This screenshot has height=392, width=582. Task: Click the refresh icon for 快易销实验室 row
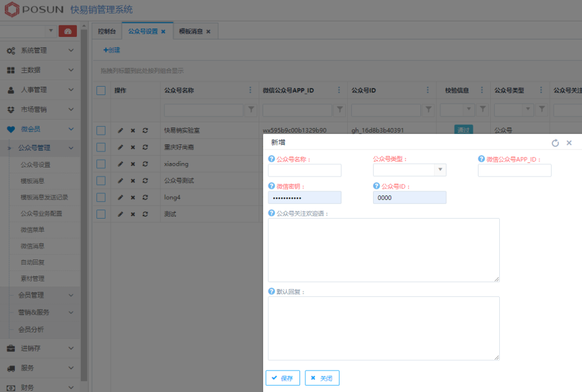click(145, 130)
